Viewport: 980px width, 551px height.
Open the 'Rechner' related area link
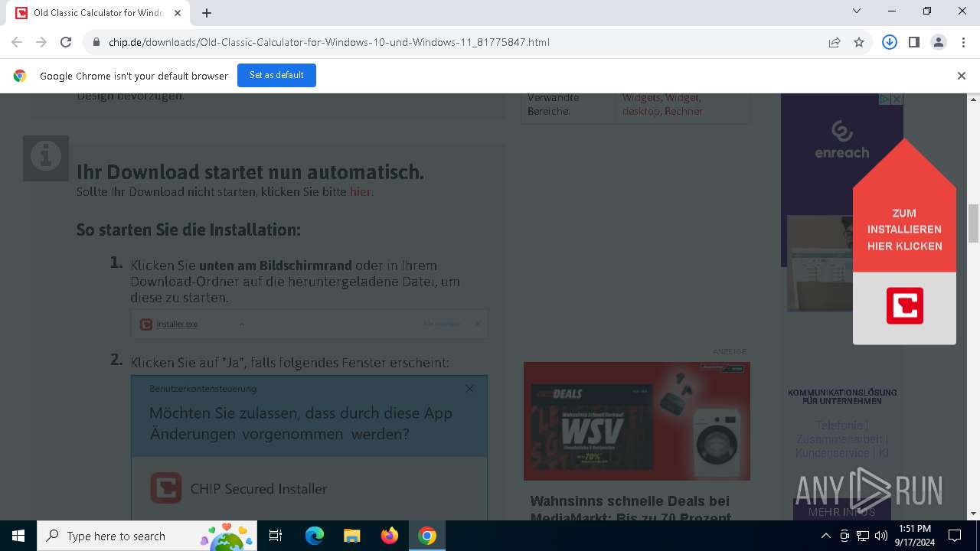[x=684, y=111]
